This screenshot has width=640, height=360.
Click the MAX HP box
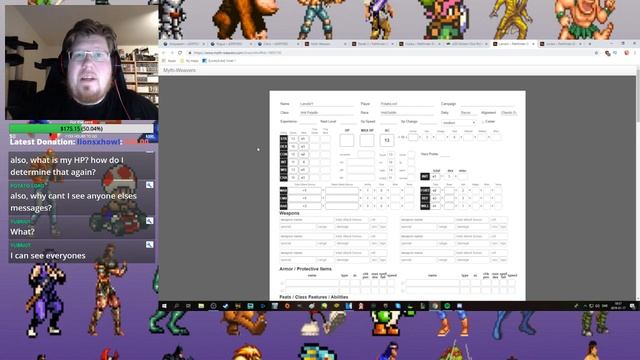tap(367, 140)
